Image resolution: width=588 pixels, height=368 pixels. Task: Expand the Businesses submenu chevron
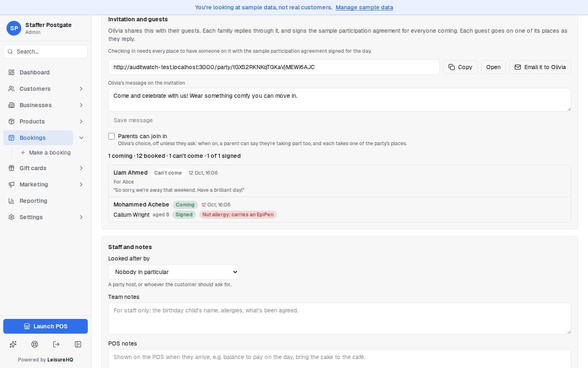coord(81,105)
